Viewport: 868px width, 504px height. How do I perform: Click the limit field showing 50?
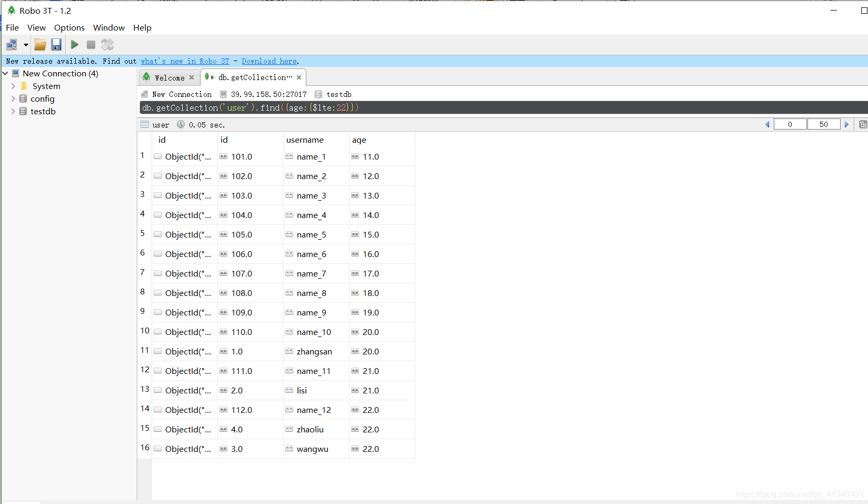point(824,124)
